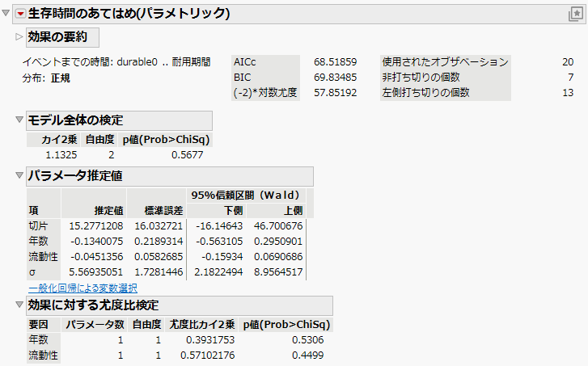The width and height of the screenshot is (588, 366).
Task: Select the likelihood ratio value 0.3931753
Action: tap(210, 340)
